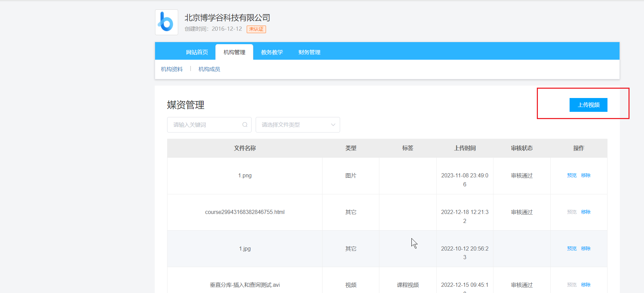
Task: Click the 未认证 badge
Action: (256, 29)
